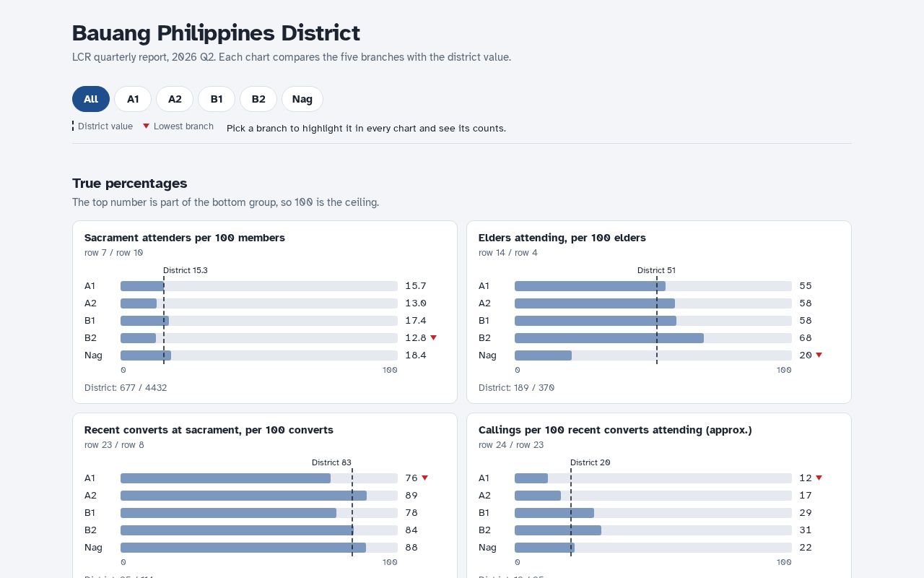
Task: Click the "row 24 / row 23" subtitle
Action: point(511,445)
